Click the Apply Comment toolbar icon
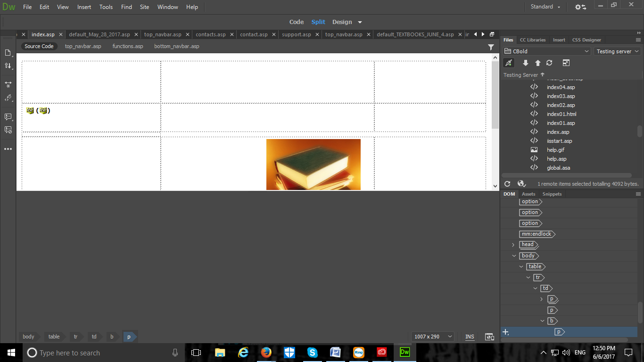This screenshot has height=362, width=644. (8, 116)
